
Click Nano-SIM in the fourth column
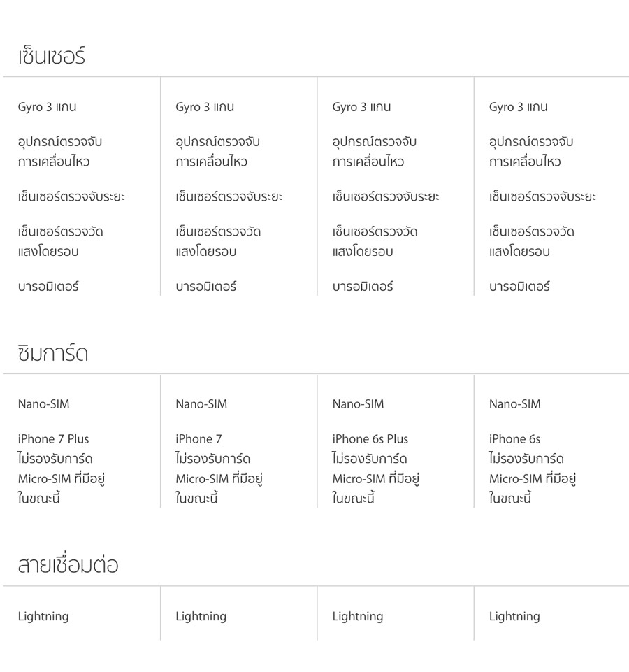(x=514, y=404)
